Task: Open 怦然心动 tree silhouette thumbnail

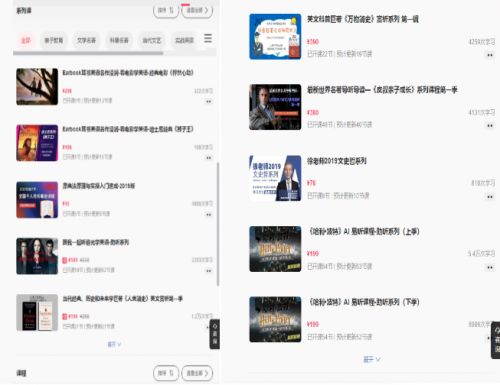Action: pyautogui.click(x=37, y=87)
